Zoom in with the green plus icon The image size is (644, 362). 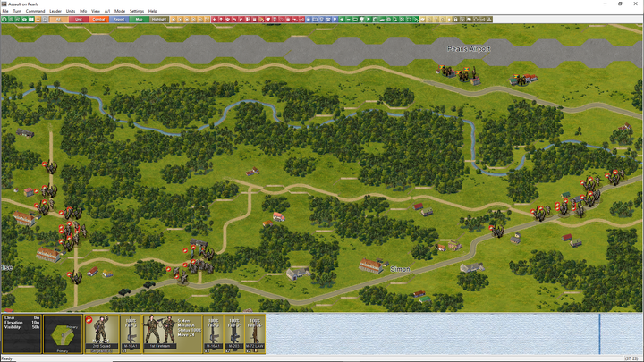point(342,20)
